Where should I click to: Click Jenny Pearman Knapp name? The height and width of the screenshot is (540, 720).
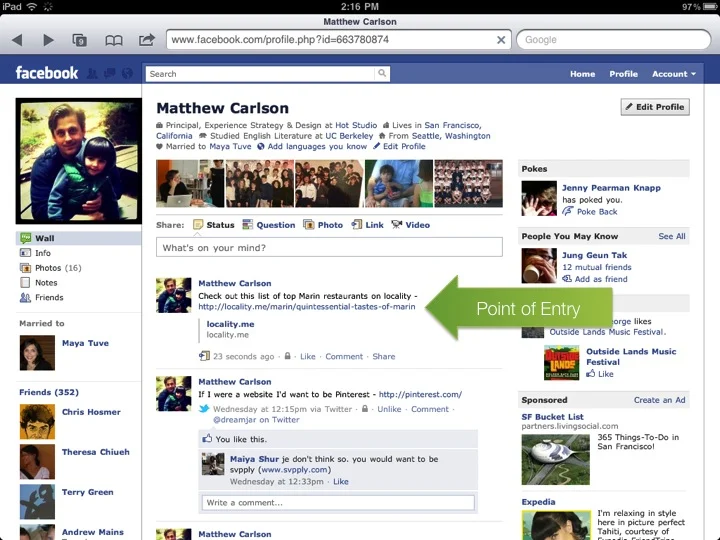(611, 187)
